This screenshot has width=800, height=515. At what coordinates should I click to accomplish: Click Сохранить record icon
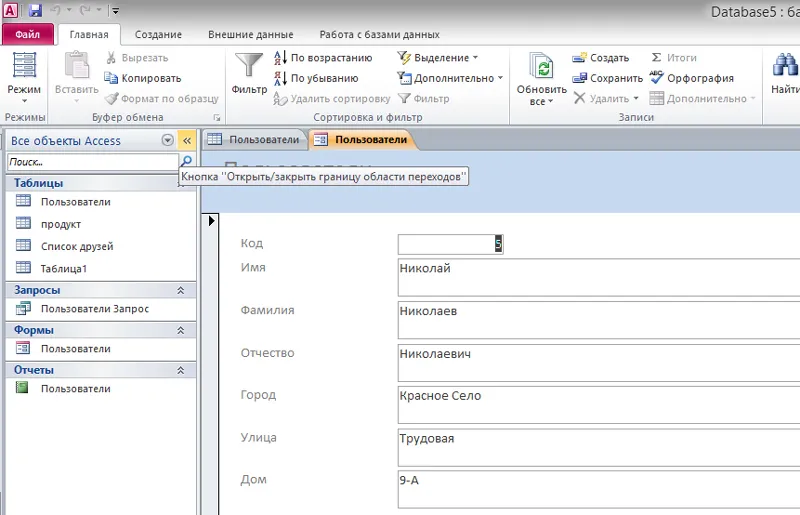tap(608, 78)
